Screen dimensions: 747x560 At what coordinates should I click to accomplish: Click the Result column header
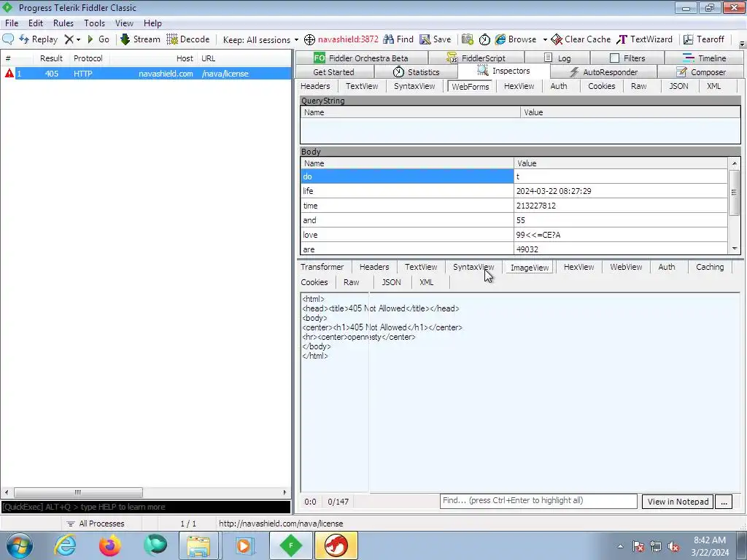tap(51, 58)
